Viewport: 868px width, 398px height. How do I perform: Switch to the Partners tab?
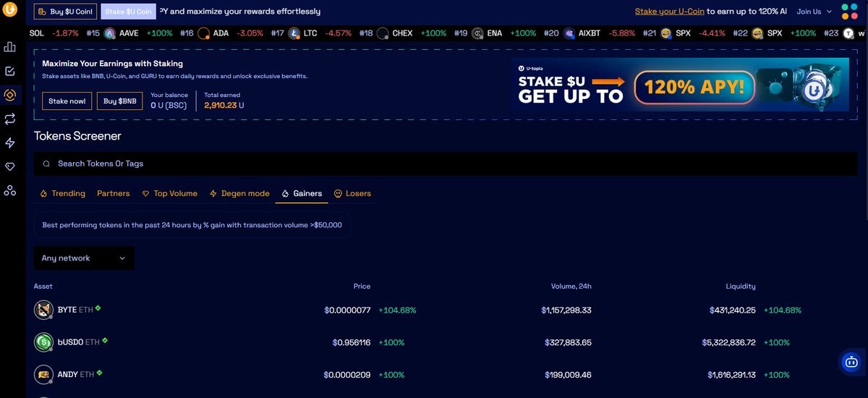pos(114,193)
